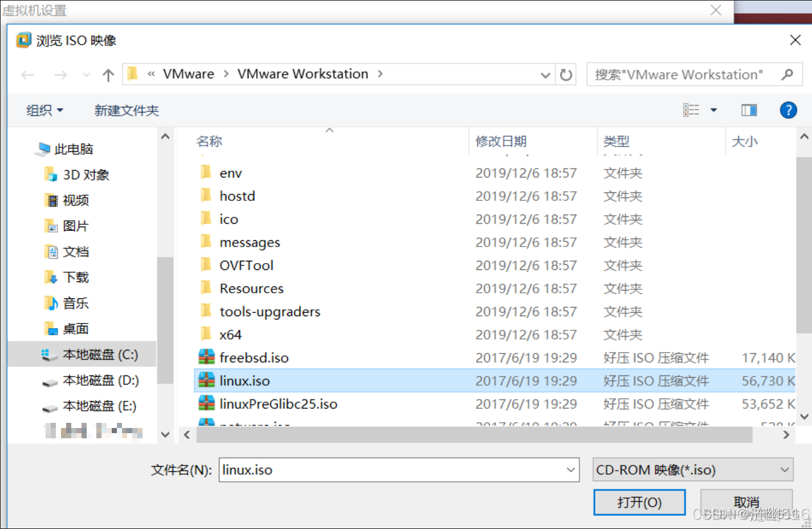
Task: Expand the address bar history dropdown
Action: [x=545, y=75]
